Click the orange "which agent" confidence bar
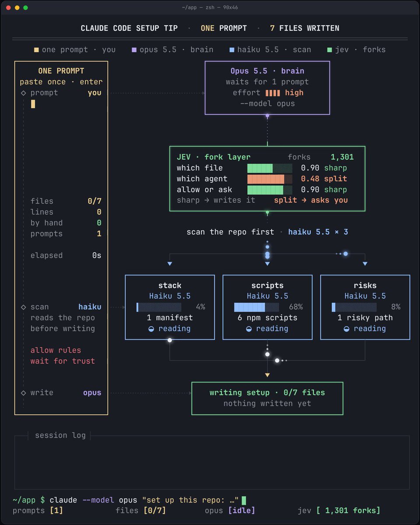This screenshot has height=525, width=420. tap(270, 179)
